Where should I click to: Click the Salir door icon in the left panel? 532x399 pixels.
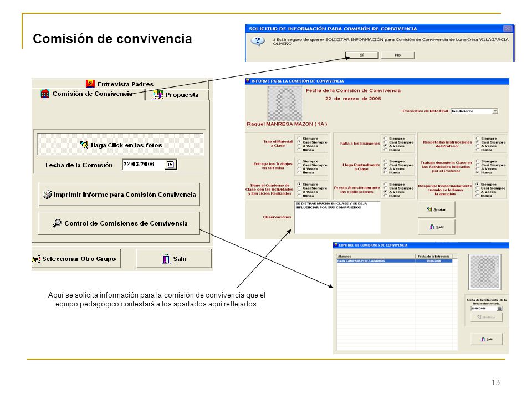(x=166, y=259)
